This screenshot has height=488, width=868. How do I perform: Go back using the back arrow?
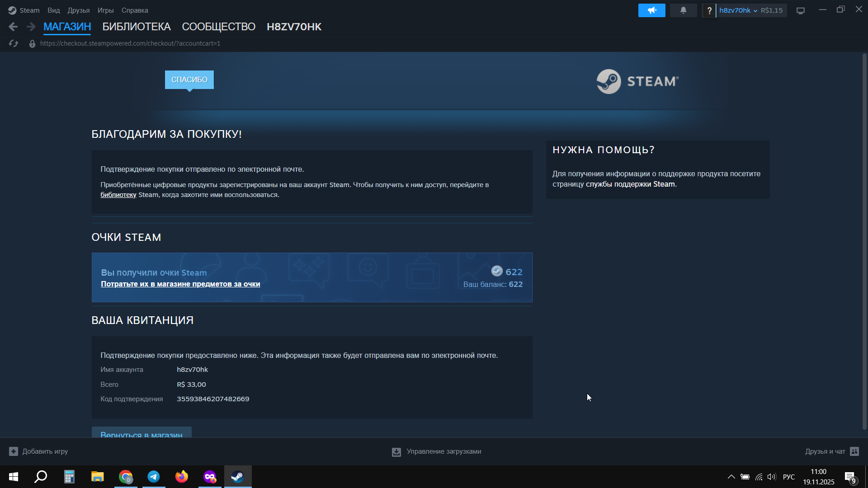pyautogui.click(x=13, y=27)
